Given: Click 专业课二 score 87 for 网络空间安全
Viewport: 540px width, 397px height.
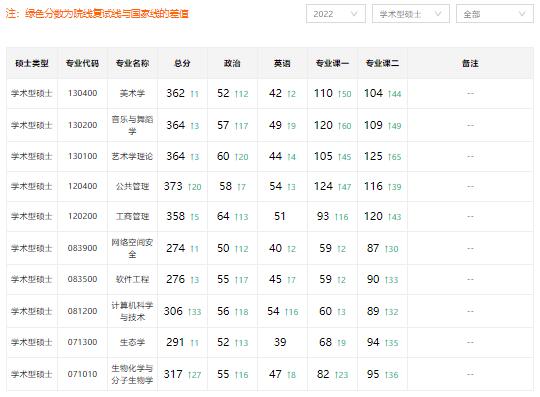Looking at the screenshot, I should [x=373, y=248].
